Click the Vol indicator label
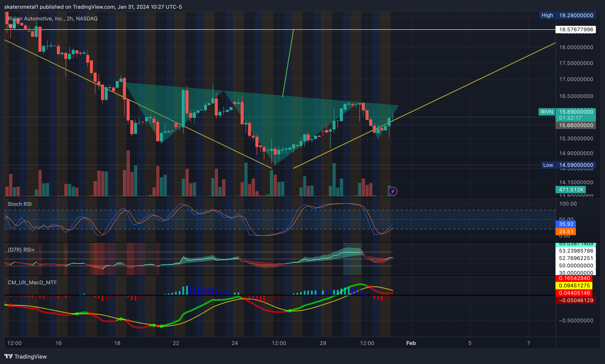605x364 pixels. pos(12,26)
